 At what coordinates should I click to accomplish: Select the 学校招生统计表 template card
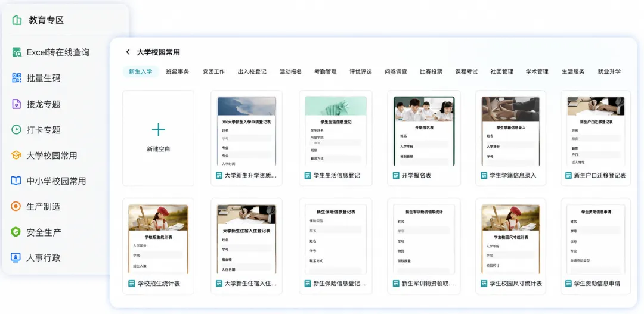(x=158, y=246)
